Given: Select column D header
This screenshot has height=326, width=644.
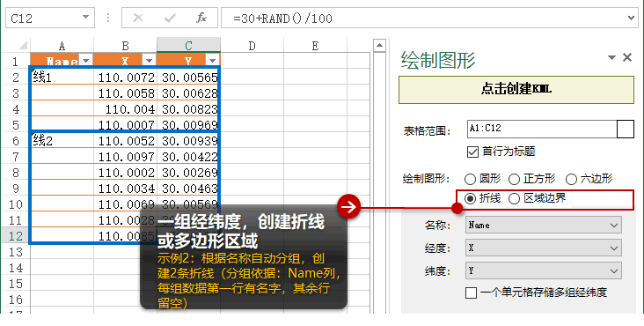Looking at the screenshot, I should click(x=252, y=46).
